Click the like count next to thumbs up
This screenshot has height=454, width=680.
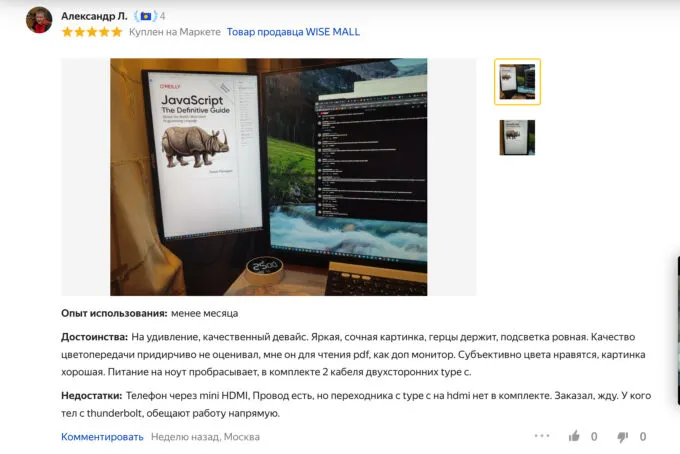594,437
